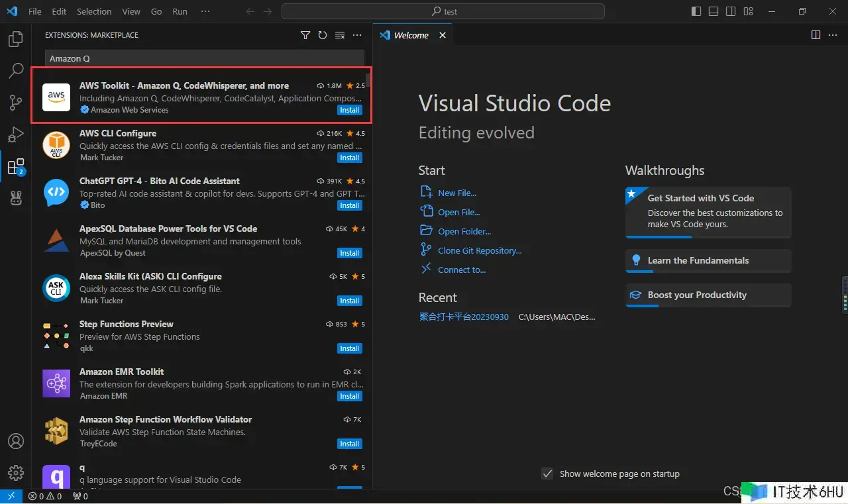Click the extensions search field
Image resolution: width=848 pixels, height=504 pixels.
tap(205, 58)
